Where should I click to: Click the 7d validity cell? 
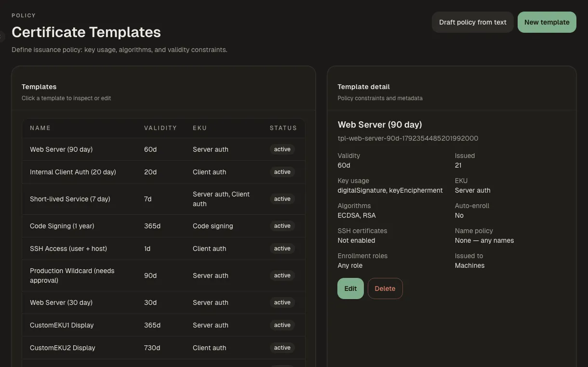tap(148, 199)
